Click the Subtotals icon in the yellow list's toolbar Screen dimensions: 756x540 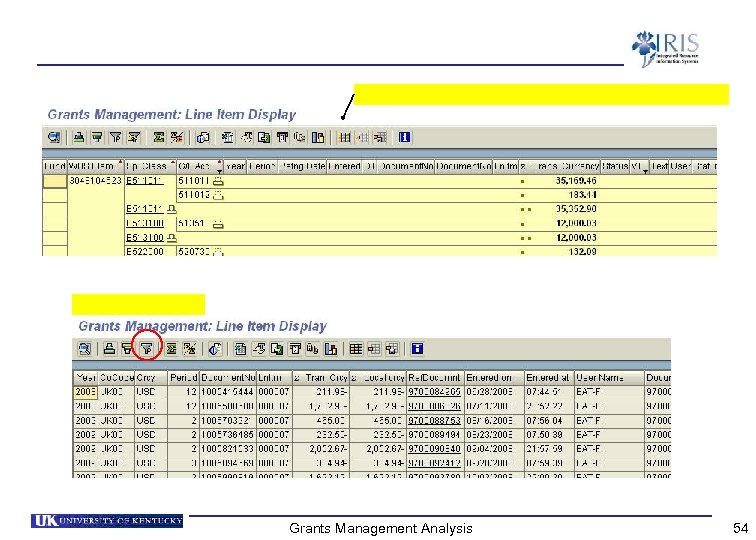click(x=177, y=138)
